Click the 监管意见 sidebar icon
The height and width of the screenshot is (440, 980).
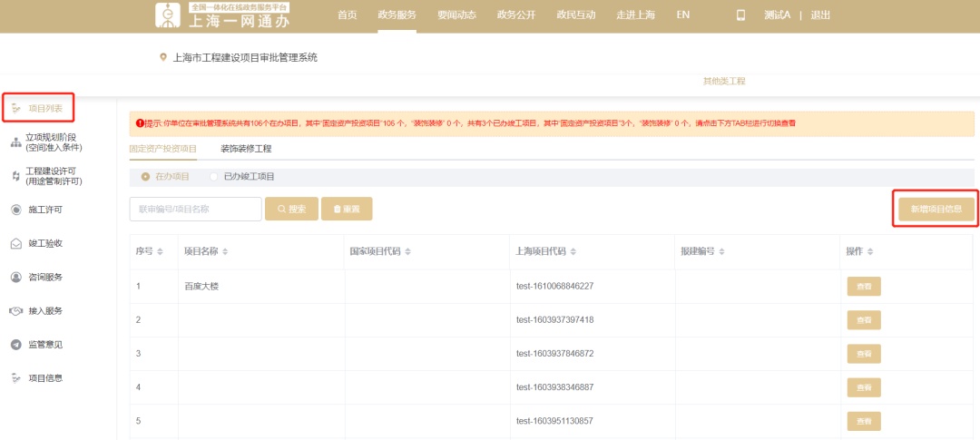(15, 344)
